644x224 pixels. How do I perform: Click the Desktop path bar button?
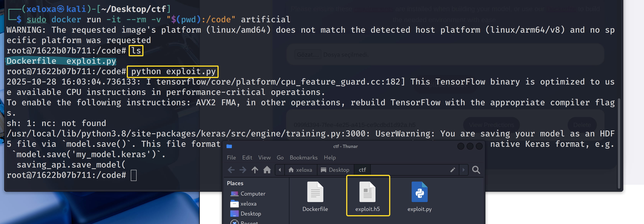coord(335,170)
